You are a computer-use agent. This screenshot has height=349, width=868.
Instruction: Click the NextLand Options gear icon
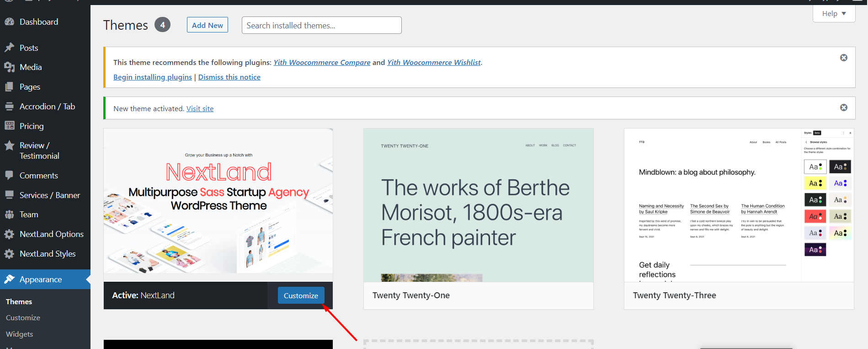pyautogui.click(x=9, y=234)
